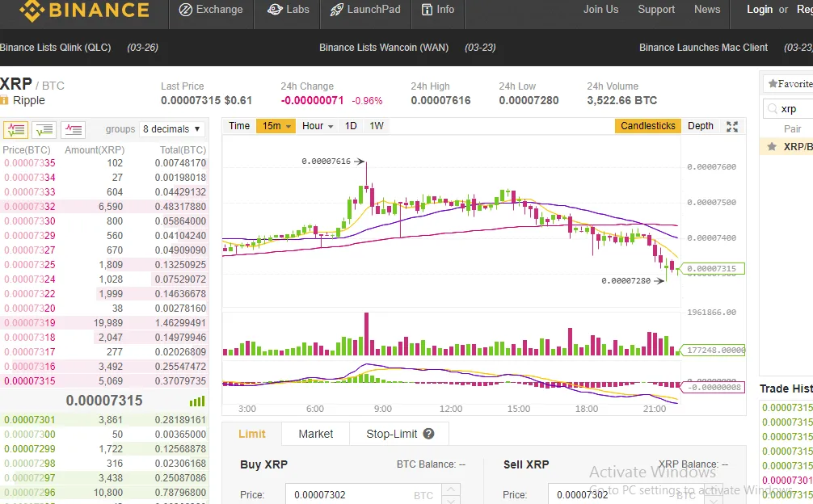The width and height of the screenshot is (813, 504).
Task: Click the Login link
Action: click(x=760, y=10)
